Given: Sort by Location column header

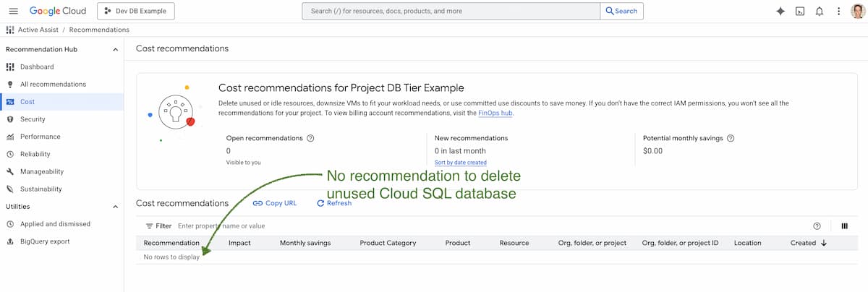Looking at the screenshot, I should [x=747, y=243].
